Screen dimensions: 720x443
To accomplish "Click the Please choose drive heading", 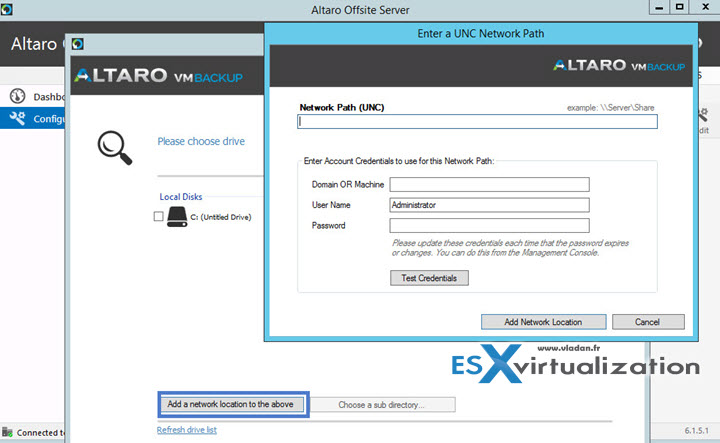I will (201, 141).
